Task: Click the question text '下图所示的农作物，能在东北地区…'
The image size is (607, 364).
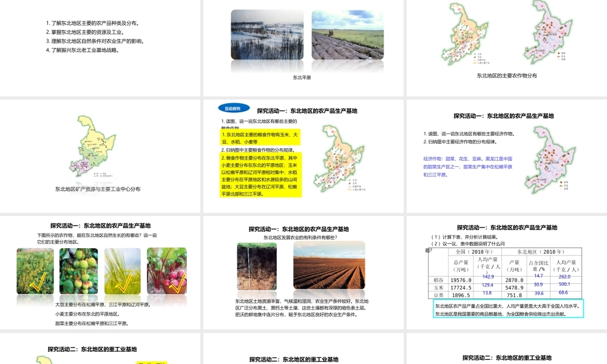Action: point(97,238)
